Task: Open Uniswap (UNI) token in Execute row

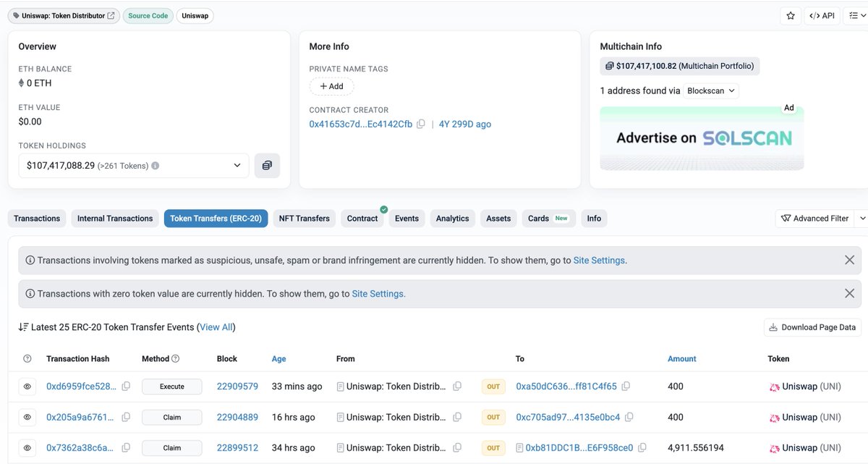Action: pyautogui.click(x=805, y=387)
